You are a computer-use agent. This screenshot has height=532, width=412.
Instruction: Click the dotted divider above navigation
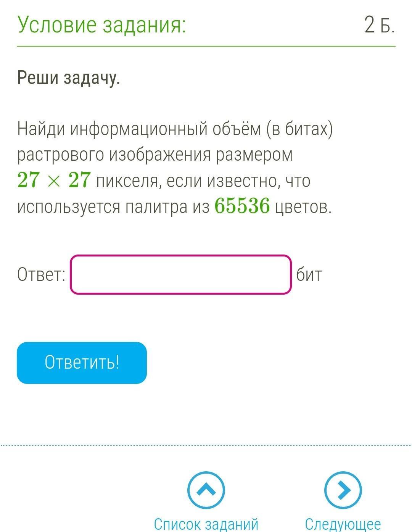pyautogui.click(x=206, y=445)
